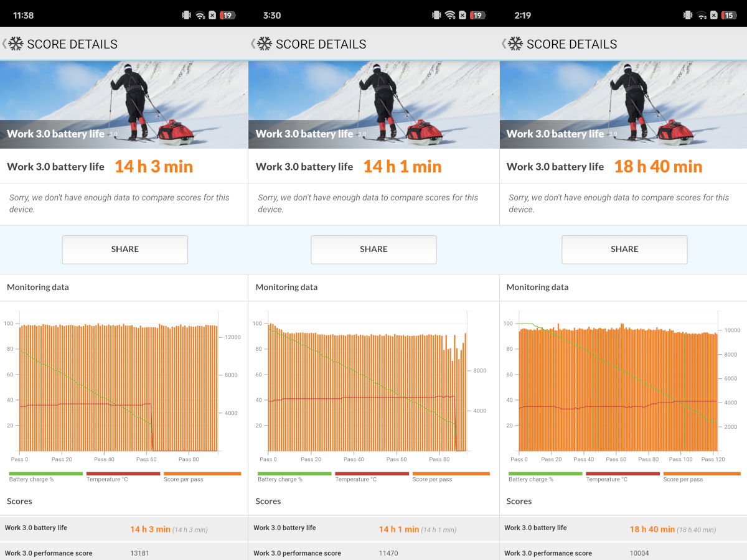
Task: Tap the battery indicator showing 15
Action: [x=728, y=15]
